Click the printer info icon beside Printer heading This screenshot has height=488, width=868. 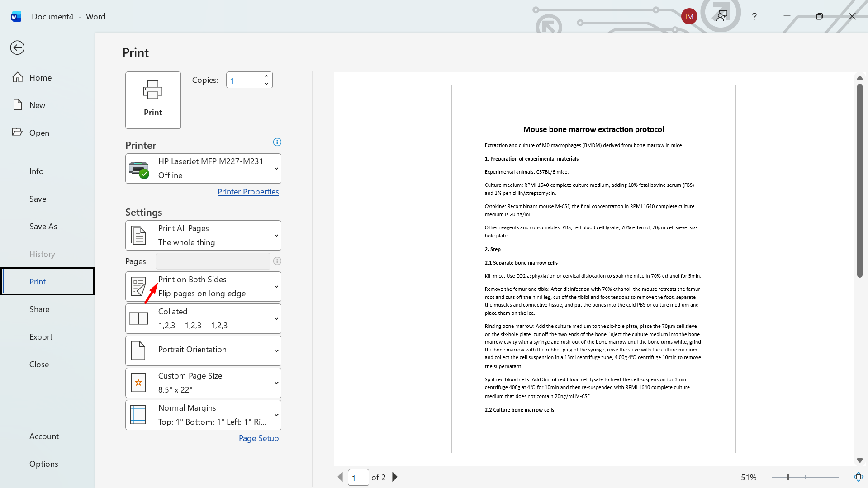(x=277, y=142)
